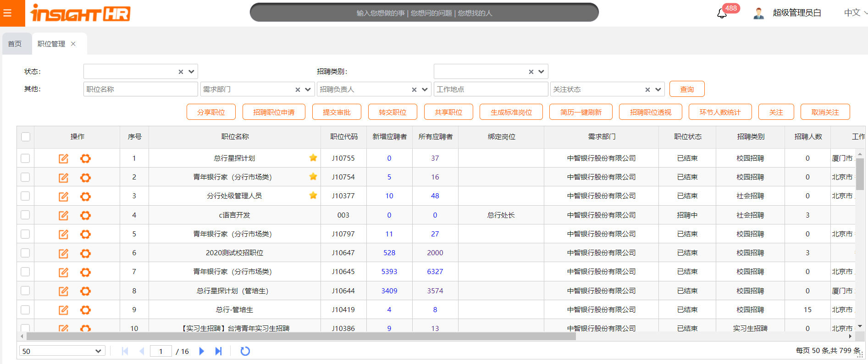The image size is (868, 364).
Task: Close the 职位管理 tab
Action: point(73,44)
